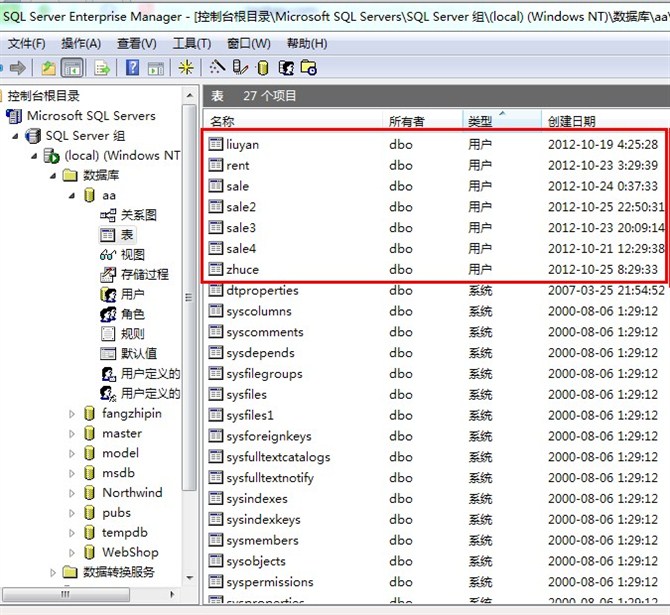This screenshot has width=670, height=615.
Task: Click the new login user icon
Action: pos(286,68)
